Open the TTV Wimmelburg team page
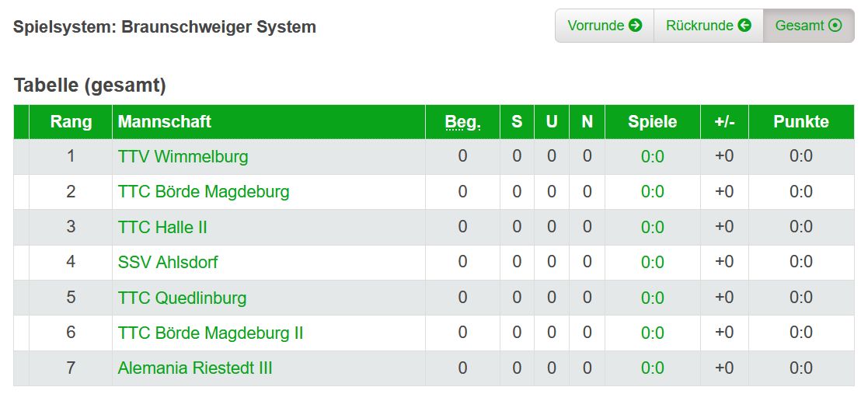Image resolution: width=868 pixels, height=401 pixels. [x=183, y=156]
